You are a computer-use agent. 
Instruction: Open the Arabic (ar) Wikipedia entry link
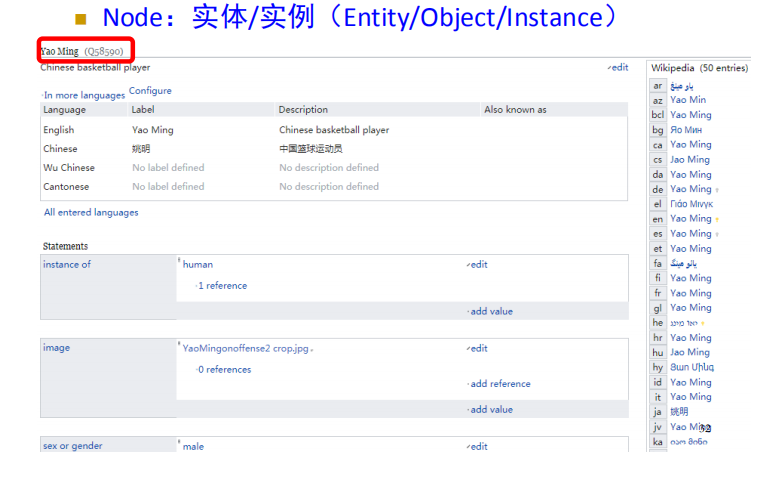[x=682, y=86]
